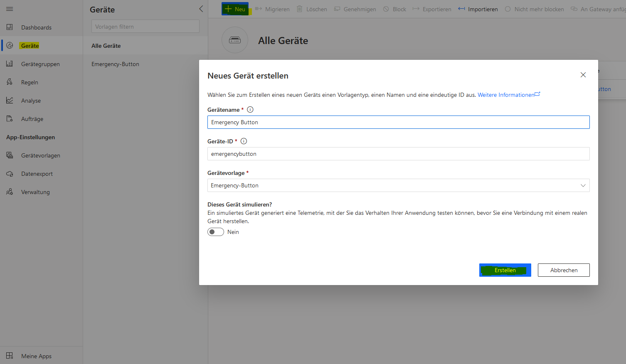This screenshot has width=626, height=364.
Task: Click the Gerätegruppen chart icon
Action: pos(10,64)
